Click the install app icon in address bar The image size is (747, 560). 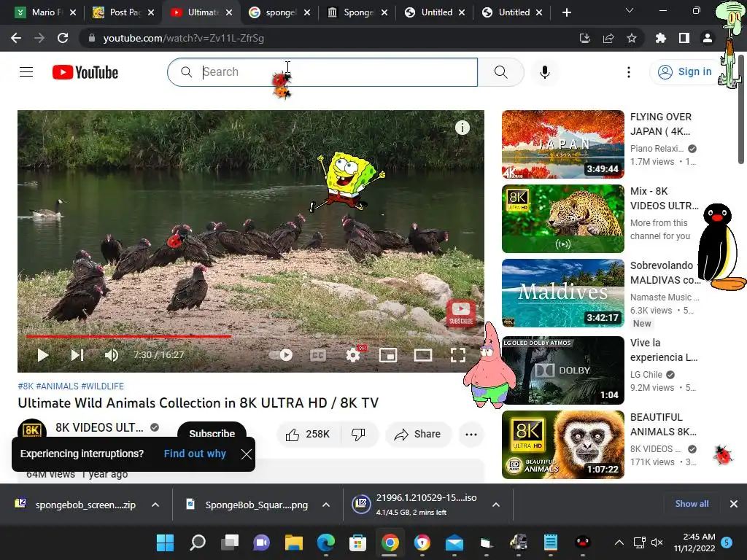584,38
